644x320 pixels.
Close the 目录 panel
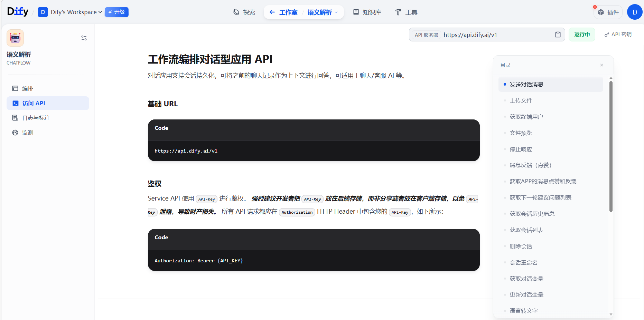[x=601, y=65]
